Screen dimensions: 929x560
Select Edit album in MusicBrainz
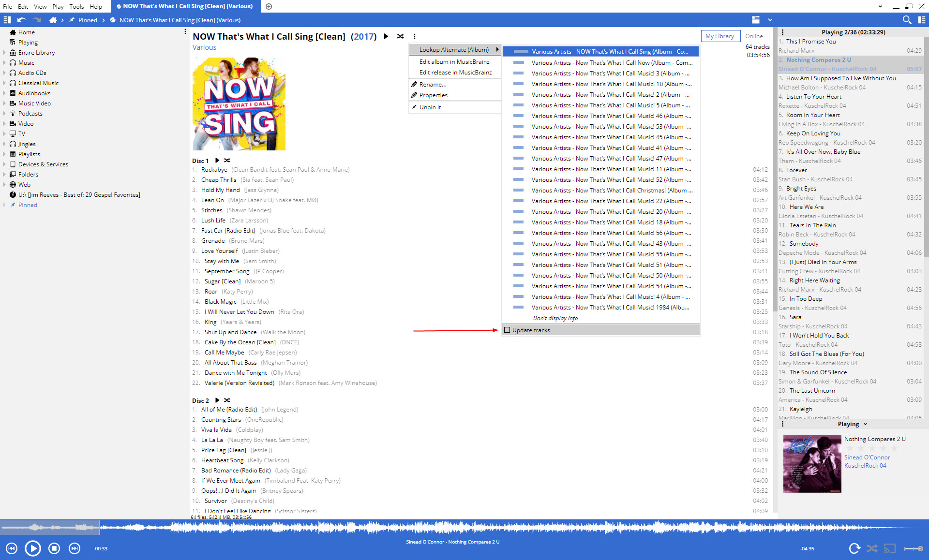(x=454, y=62)
